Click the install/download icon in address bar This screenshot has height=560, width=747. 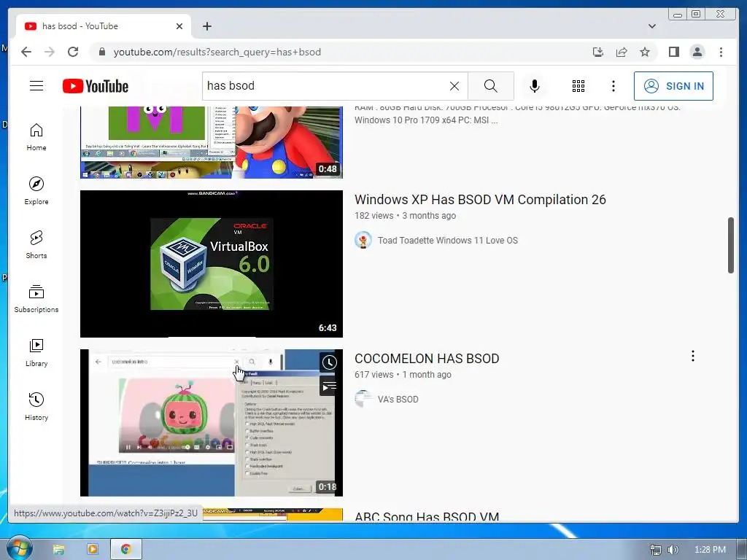(598, 52)
